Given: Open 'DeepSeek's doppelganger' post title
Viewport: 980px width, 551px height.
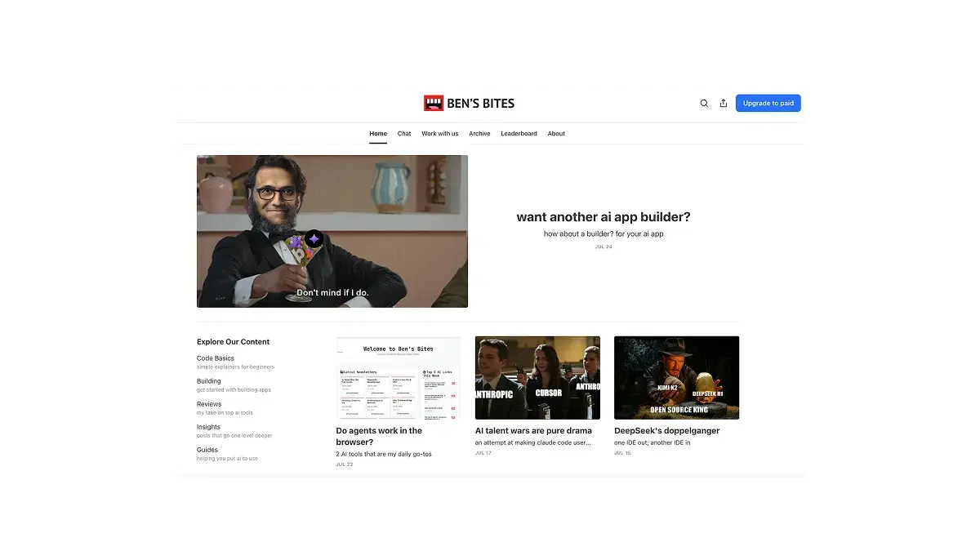Looking at the screenshot, I should tap(667, 431).
